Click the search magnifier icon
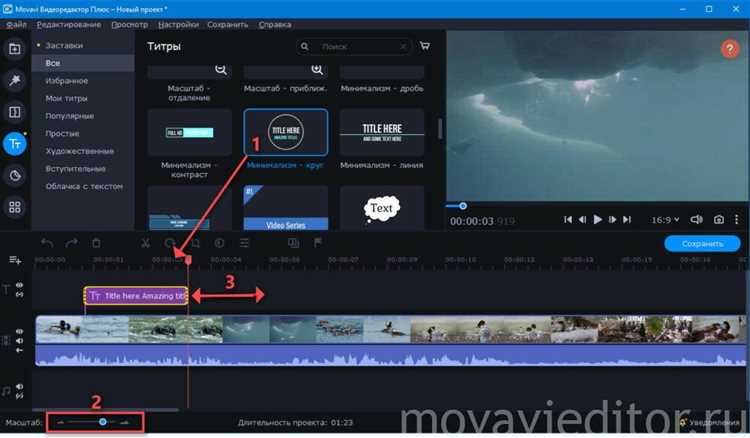 tap(304, 46)
